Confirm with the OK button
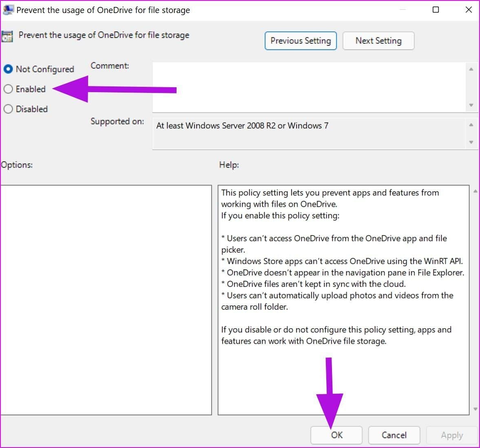This screenshot has height=448, width=480. [336, 435]
